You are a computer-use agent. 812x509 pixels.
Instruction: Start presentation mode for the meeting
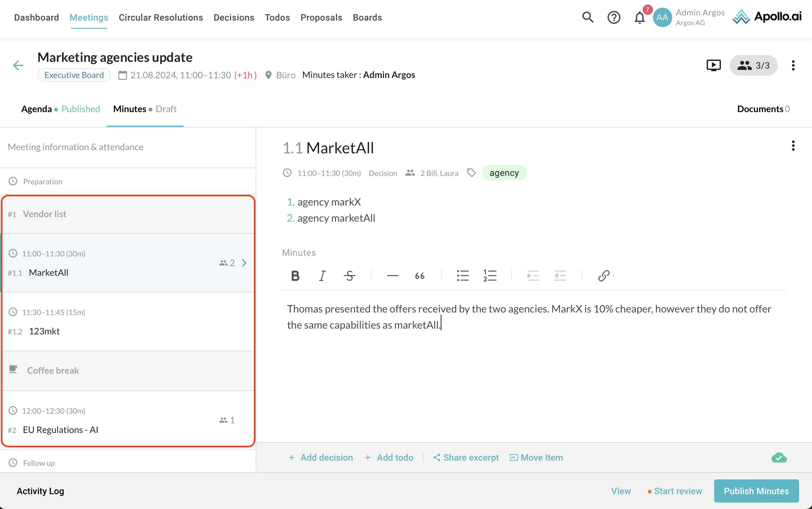click(x=713, y=65)
